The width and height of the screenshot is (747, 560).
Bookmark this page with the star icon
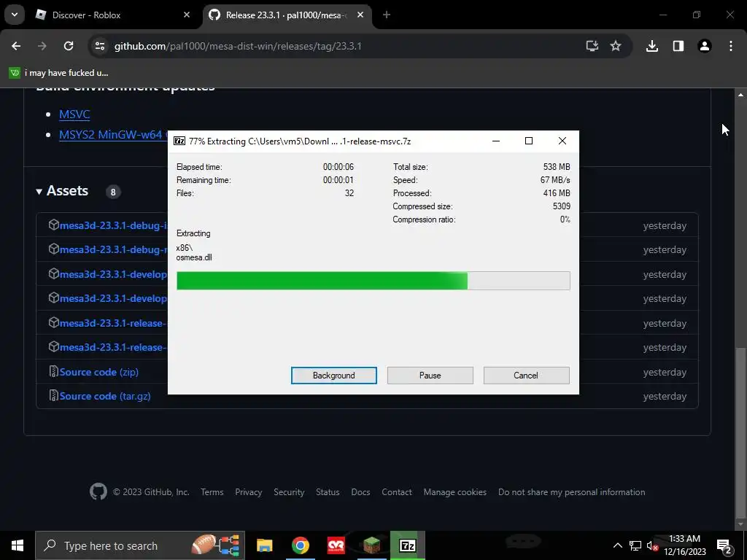tap(616, 46)
